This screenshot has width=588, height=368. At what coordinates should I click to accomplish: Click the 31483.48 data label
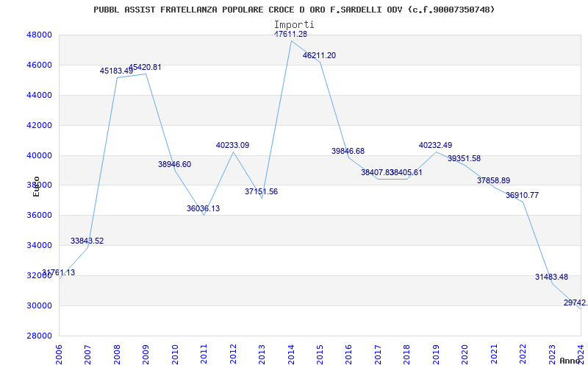(x=552, y=277)
